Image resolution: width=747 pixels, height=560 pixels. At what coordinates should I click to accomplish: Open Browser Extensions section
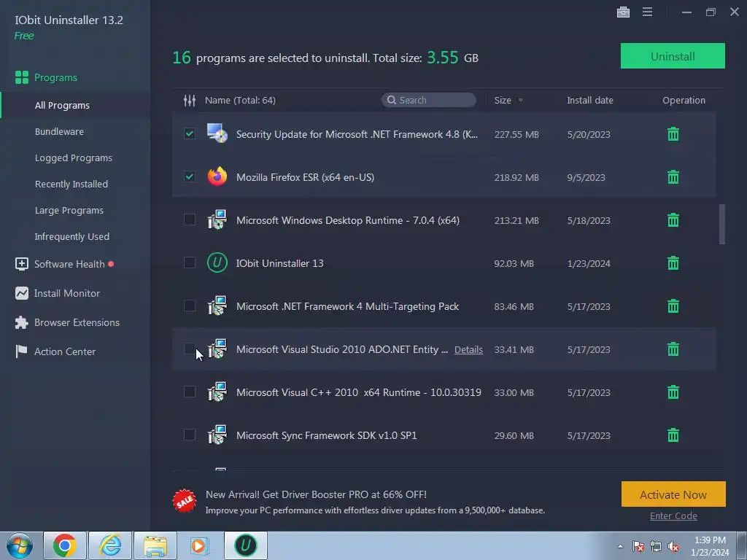[66, 322]
